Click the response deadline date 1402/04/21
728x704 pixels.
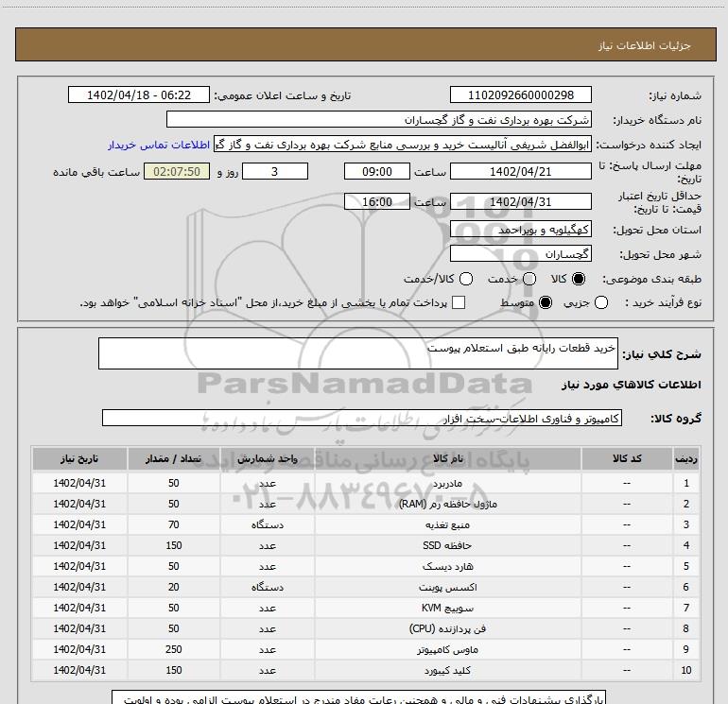520,171
